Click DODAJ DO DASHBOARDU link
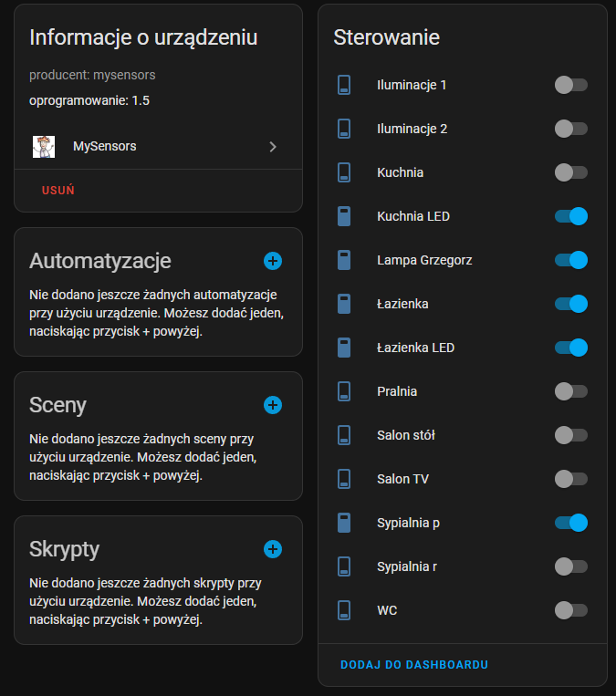This screenshot has height=696, width=616. (x=414, y=665)
